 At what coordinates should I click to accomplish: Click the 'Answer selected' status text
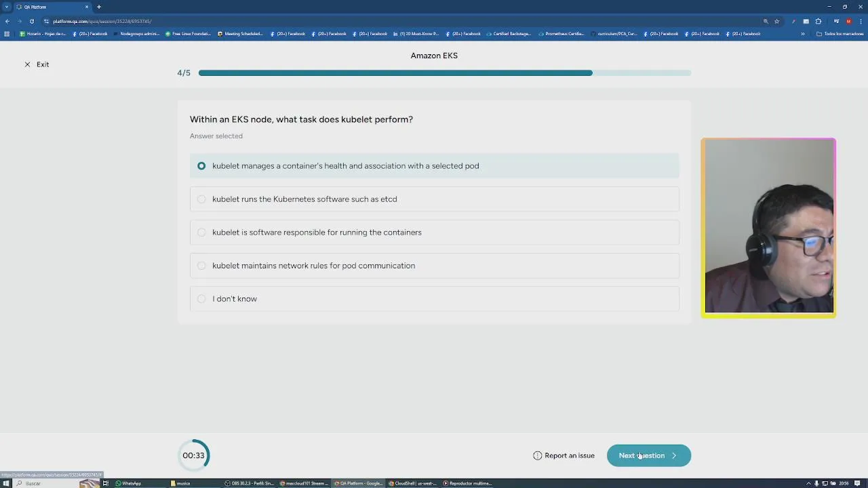click(x=216, y=136)
